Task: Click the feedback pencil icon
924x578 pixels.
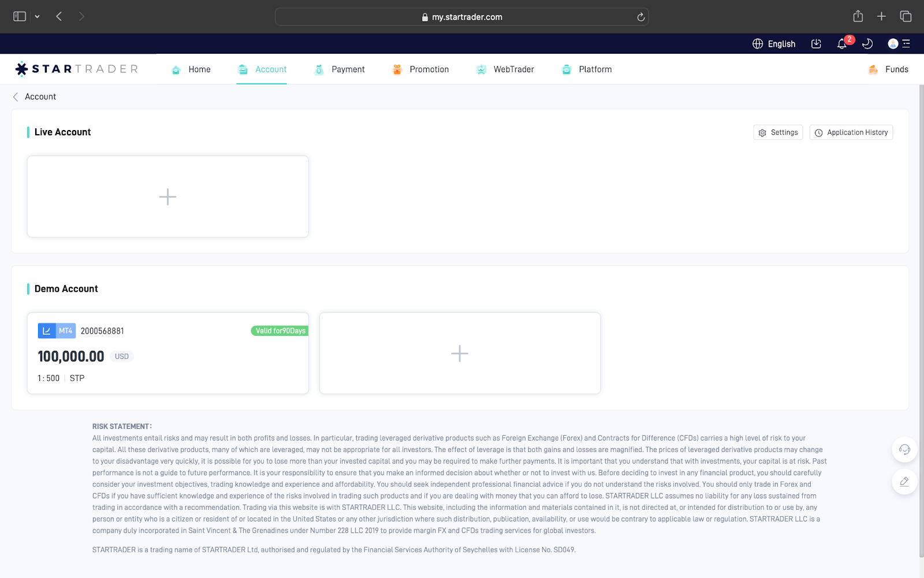Action: coord(904,481)
